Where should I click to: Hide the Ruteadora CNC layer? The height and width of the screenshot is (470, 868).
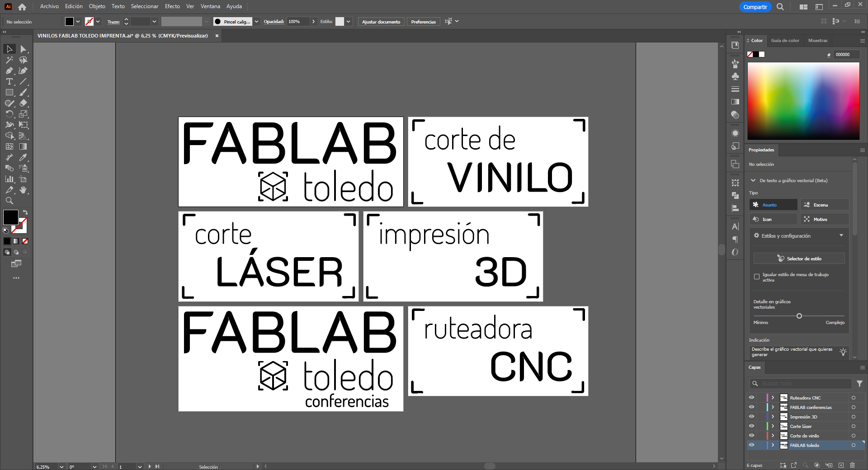(x=751, y=398)
